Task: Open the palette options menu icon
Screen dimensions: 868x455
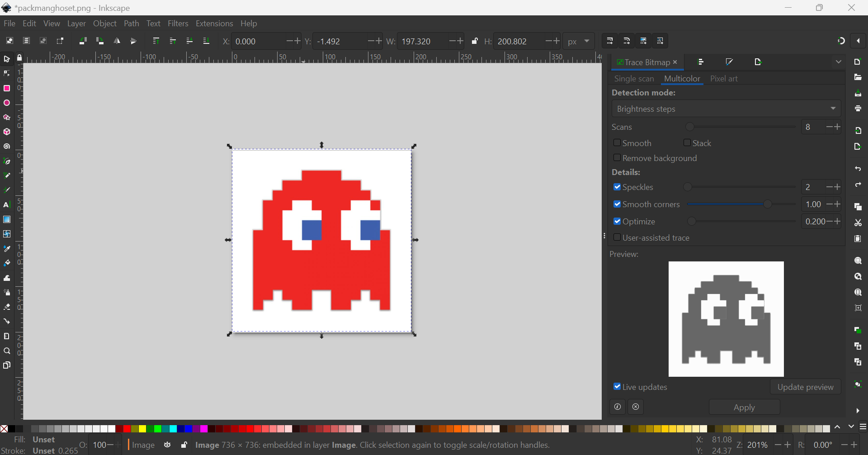Action: click(863, 427)
